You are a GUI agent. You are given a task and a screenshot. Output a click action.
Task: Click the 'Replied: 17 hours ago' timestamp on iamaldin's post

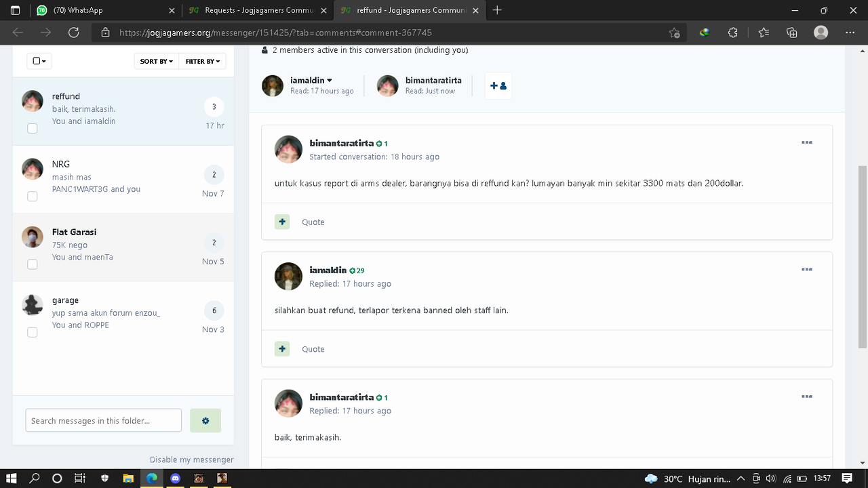point(350,283)
